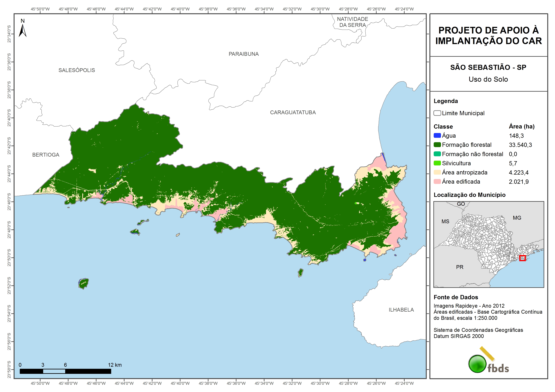Click the Limite Municipal legend symbol

437,113
